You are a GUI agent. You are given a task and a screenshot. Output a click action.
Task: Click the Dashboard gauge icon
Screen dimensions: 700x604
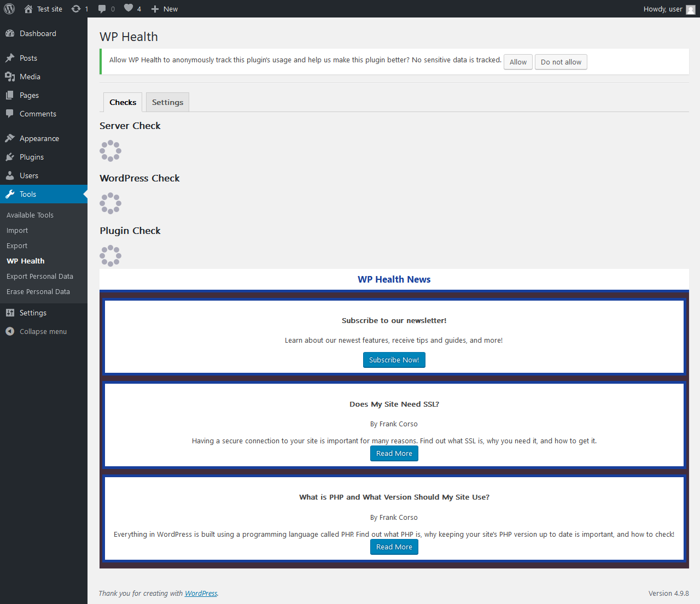(x=10, y=33)
